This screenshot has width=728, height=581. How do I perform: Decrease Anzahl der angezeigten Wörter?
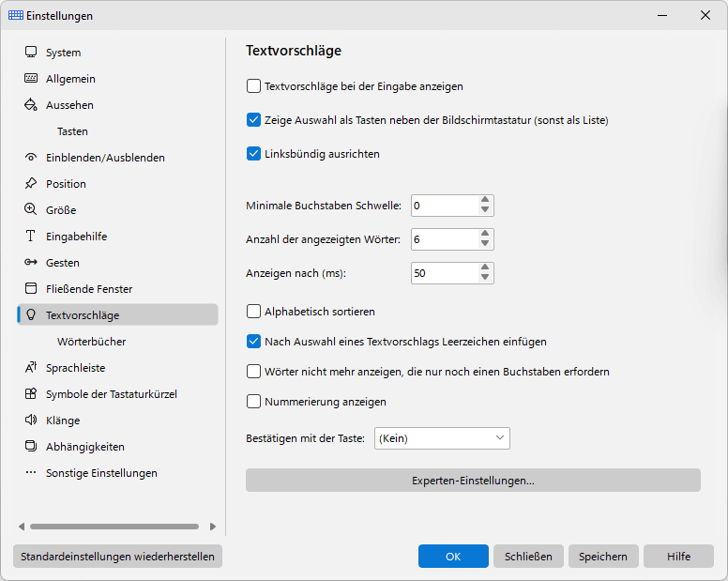coord(485,244)
